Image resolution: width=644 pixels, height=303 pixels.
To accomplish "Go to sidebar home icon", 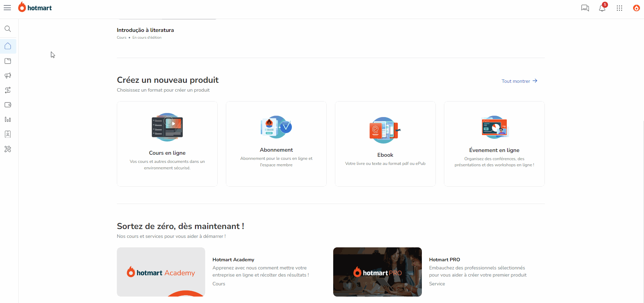I will tap(8, 46).
